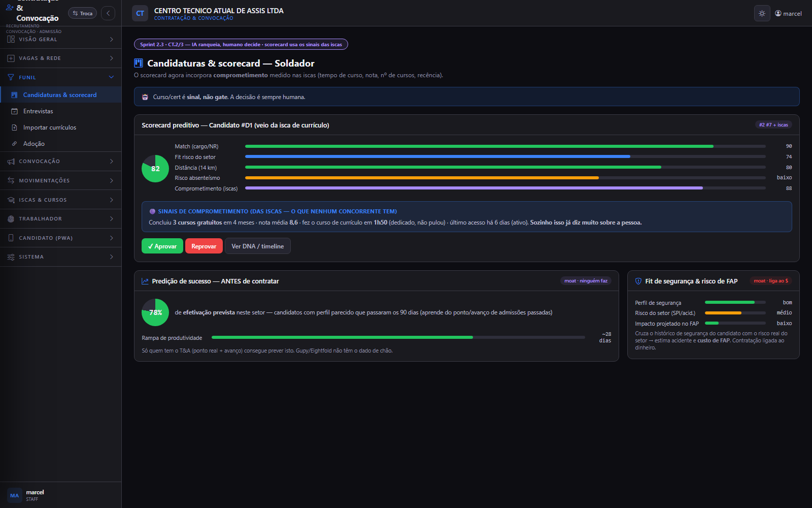Viewport: 812px width, 508px height.
Task: Click the Adoção link icon
Action: (x=14, y=144)
